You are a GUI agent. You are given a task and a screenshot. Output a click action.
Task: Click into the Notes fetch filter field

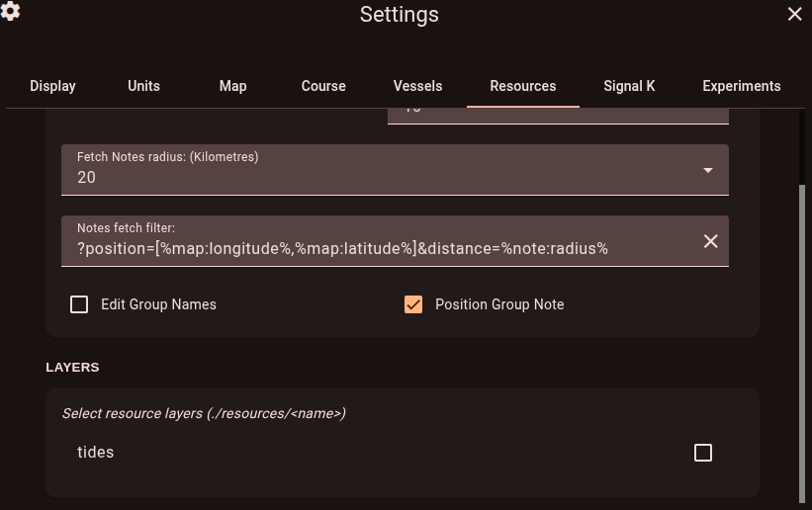376,248
